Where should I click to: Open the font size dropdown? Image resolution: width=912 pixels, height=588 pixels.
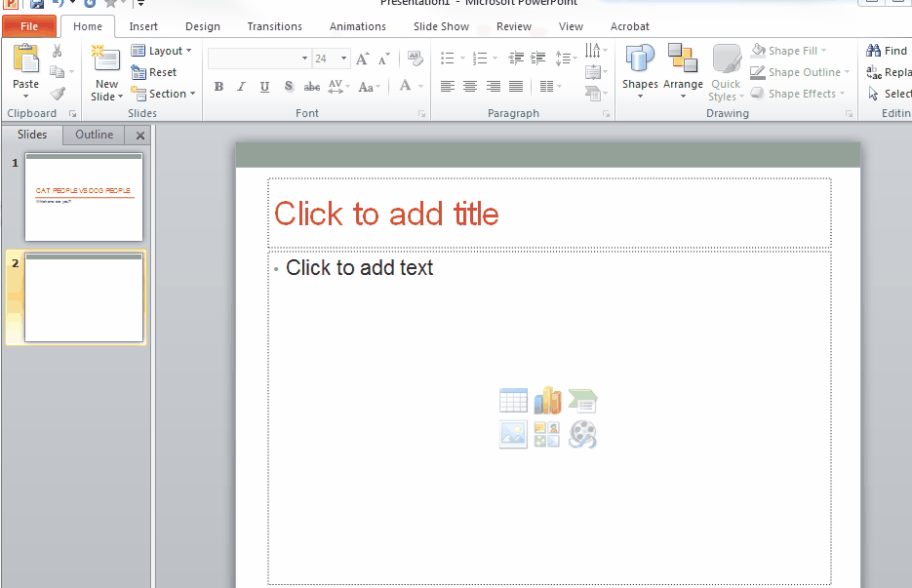tap(343, 59)
